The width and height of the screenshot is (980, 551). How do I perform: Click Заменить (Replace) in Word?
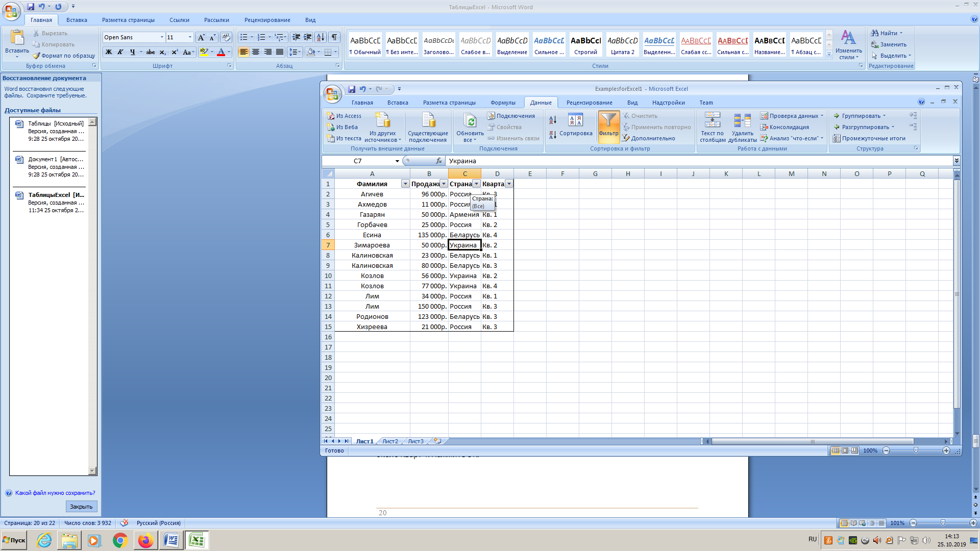pyautogui.click(x=889, y=45)
